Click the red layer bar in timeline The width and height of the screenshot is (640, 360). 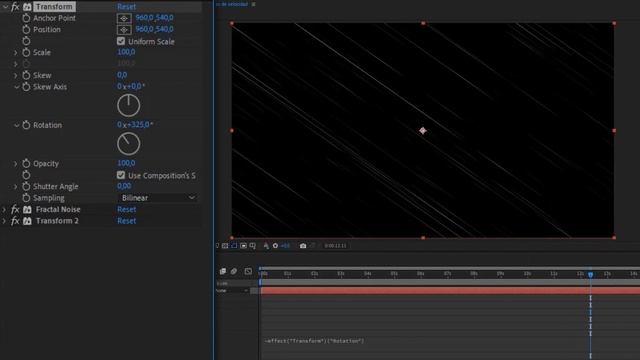pyautogui.click(x=450, y=291)
